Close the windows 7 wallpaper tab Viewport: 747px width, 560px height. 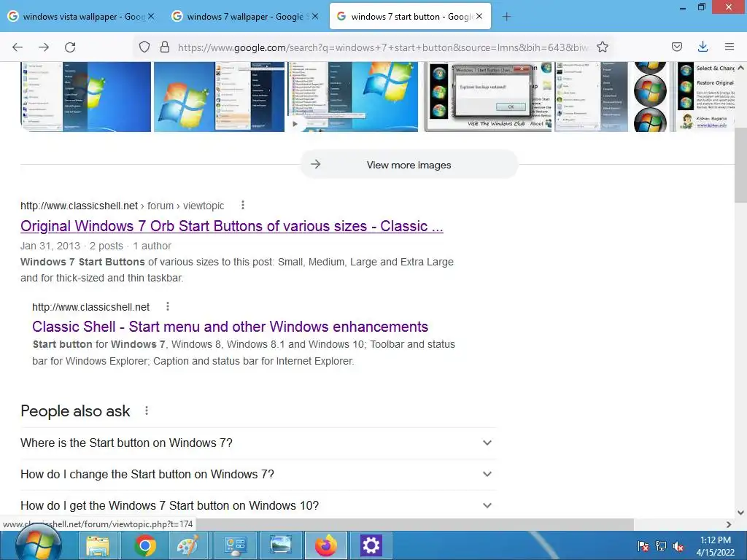(315, 16)
